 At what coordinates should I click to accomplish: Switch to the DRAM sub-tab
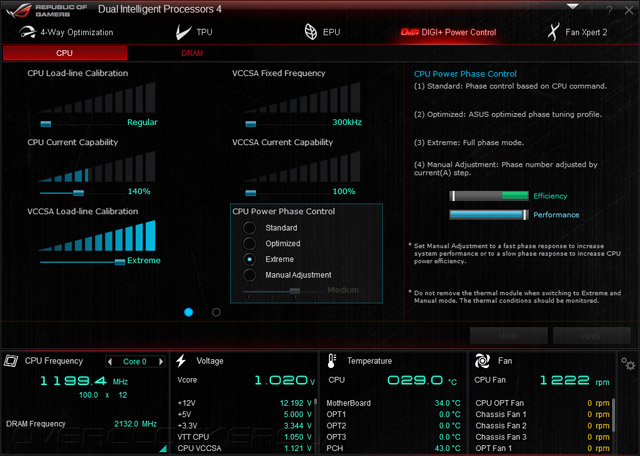pos(192,53)
